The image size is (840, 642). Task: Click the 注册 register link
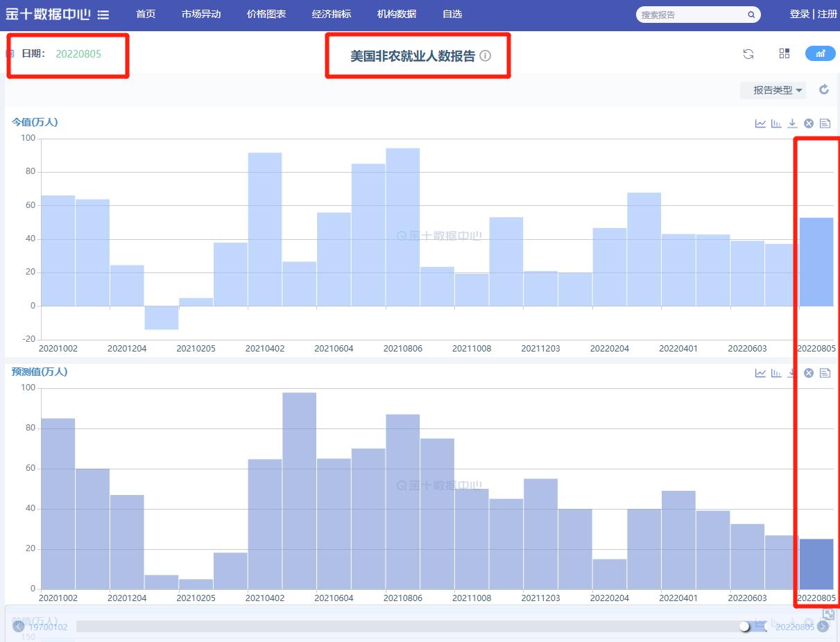pyautogui.click(x=828, y=15)
